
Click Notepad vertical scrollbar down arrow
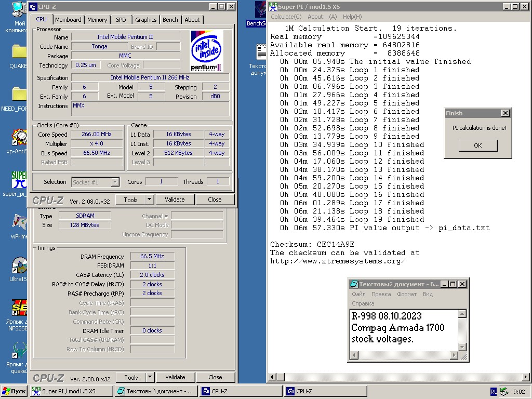pos(462,347)
